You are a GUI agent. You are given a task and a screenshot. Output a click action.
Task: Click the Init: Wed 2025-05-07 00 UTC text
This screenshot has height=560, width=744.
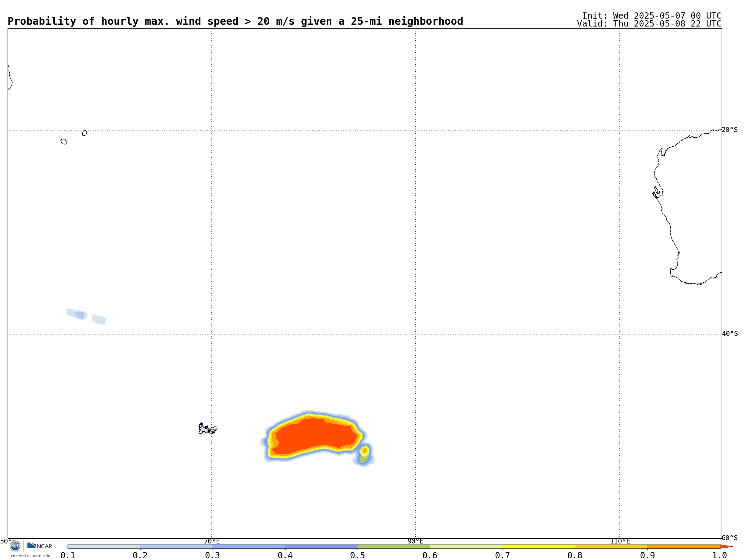point(652,16)
